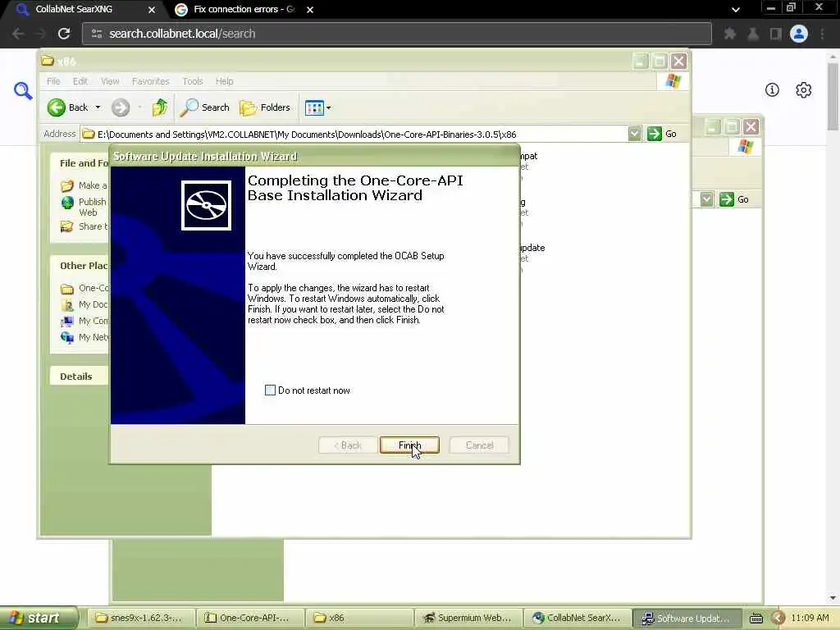The width and height of the screenshot is (840, 630).
Task: Open the Tools menu in Explorer
Action: coord(192,81)
